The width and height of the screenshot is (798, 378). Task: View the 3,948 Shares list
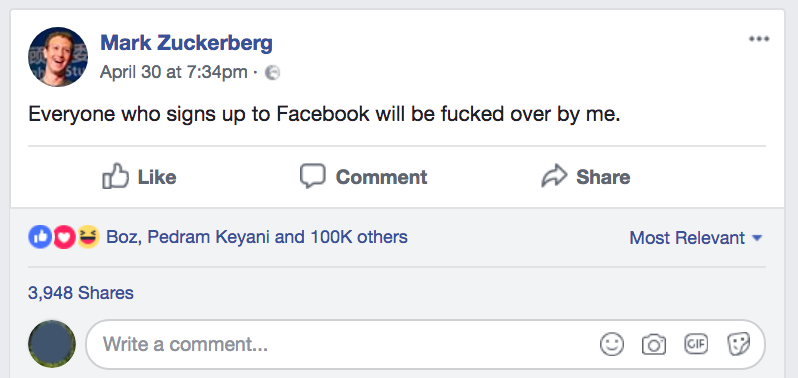81,293
